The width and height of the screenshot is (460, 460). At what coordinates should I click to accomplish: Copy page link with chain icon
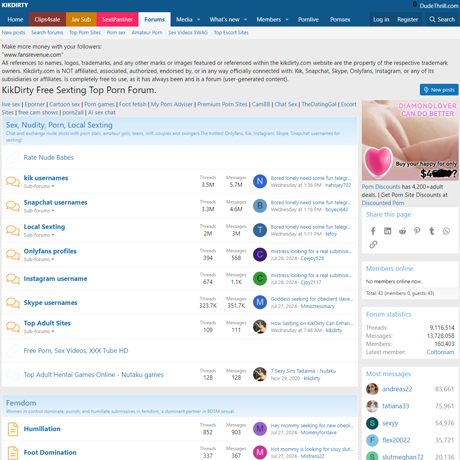373,244
